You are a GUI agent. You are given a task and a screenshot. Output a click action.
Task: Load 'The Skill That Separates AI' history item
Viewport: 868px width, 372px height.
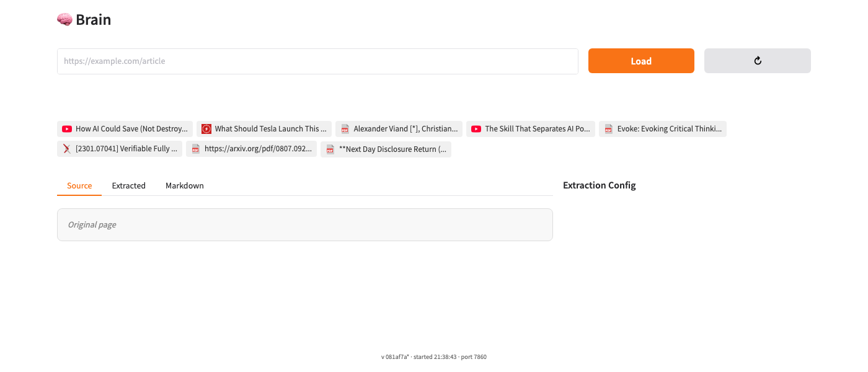(537, 129)
